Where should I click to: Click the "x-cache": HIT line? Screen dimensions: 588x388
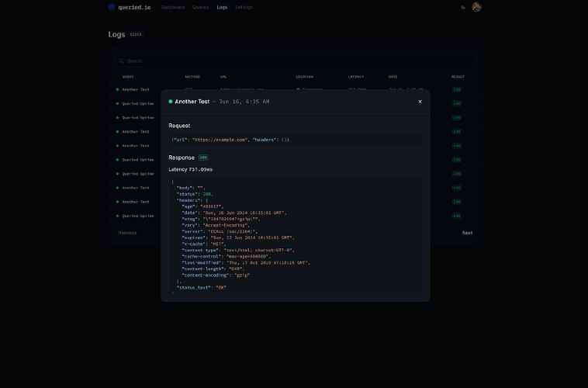coord(204,244)
